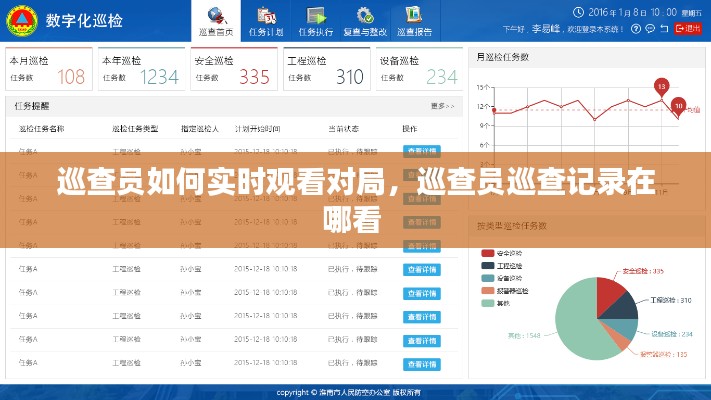The image size is (711, 400).
Task: Click the 任务计划 task plan icon
Action: coord(266,18)
